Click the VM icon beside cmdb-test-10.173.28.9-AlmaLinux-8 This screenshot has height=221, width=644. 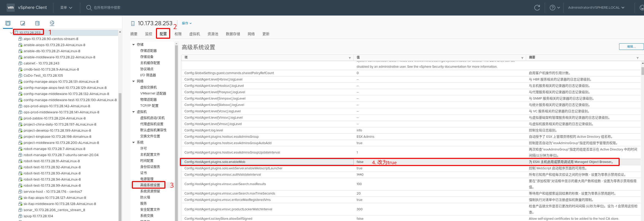pyautogui.click(x=20, y=70)
